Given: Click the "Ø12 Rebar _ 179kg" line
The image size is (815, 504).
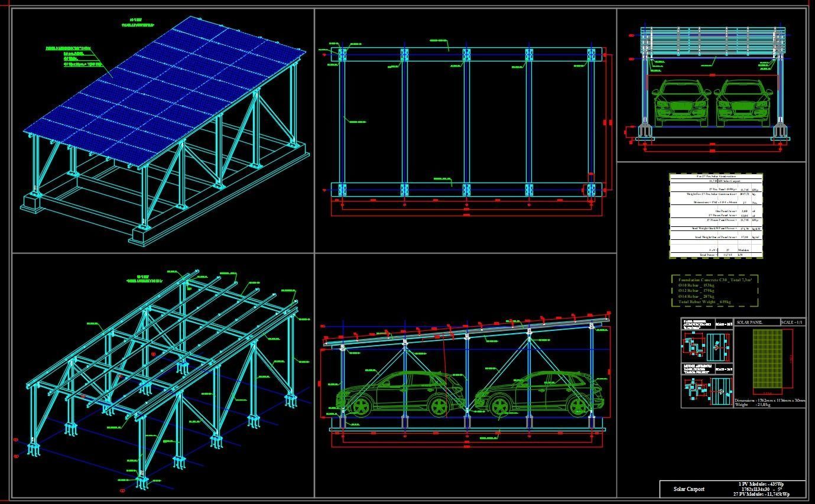Looking at the screenshot, I should pyautogui.click(x=696, y=291).
